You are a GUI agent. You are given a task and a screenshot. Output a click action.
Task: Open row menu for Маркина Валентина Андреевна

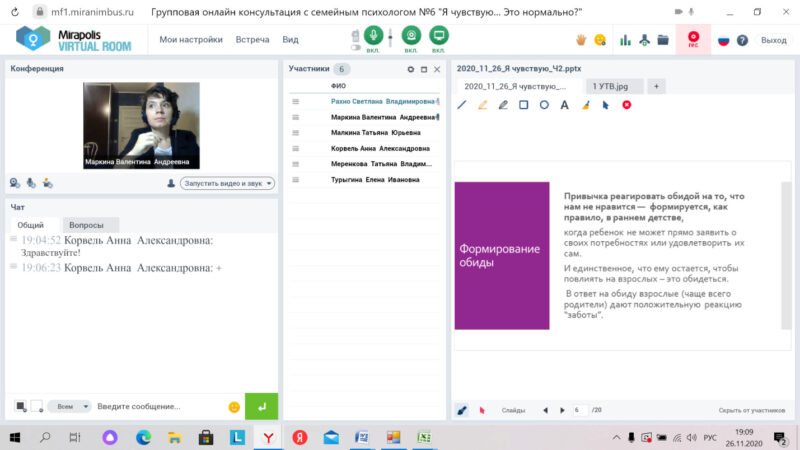(295, 117)
